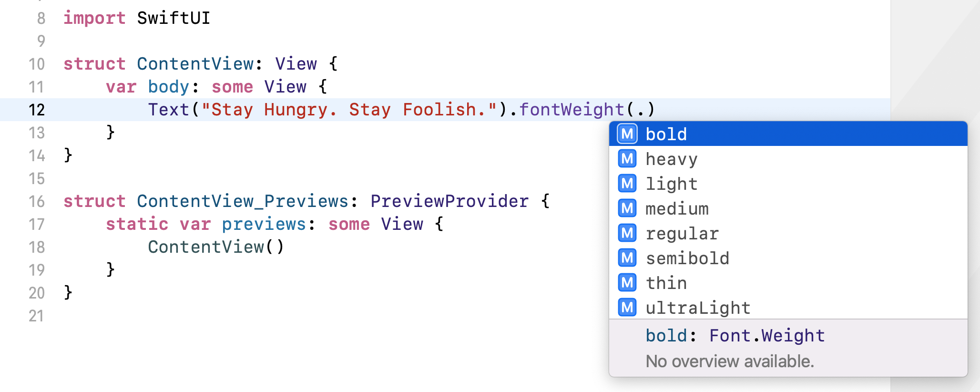Click the M method icon beside bold
980x392 pixels.
pyautogui.click(x=627, y=134)
